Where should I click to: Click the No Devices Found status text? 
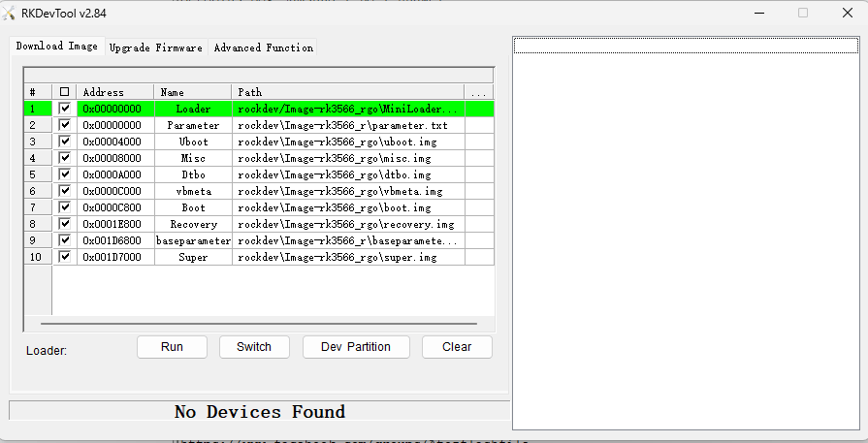[260, 412]
